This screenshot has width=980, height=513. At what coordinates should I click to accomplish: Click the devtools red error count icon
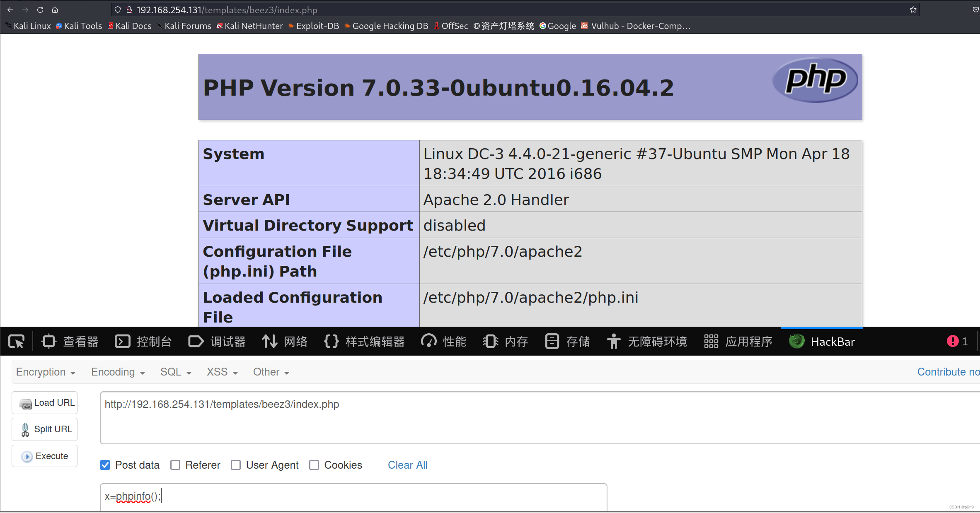(953, 342)
